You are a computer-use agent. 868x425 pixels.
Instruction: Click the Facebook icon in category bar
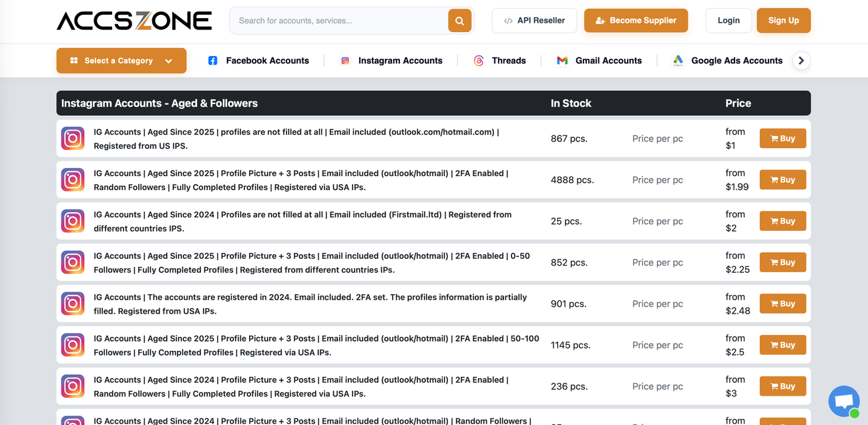click(x=212, y=61)
